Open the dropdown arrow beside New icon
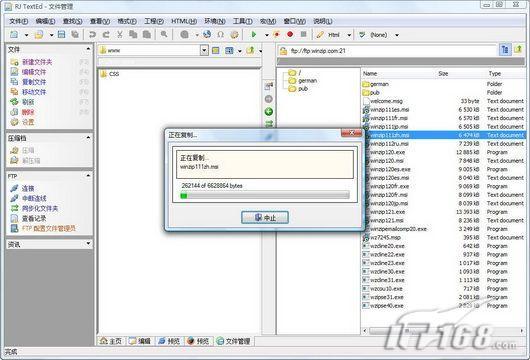Screen dimensions: 530x360 coord(26,35)
